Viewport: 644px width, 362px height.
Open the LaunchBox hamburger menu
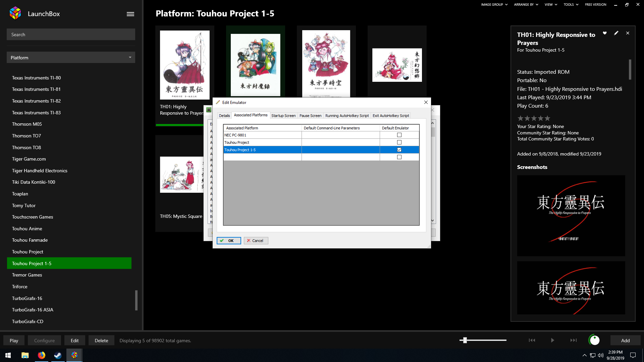coord(130,14)
